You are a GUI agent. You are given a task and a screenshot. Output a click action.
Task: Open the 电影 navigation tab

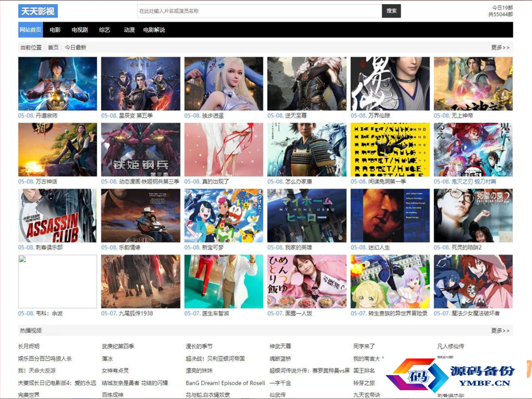[x=55, y=30]
